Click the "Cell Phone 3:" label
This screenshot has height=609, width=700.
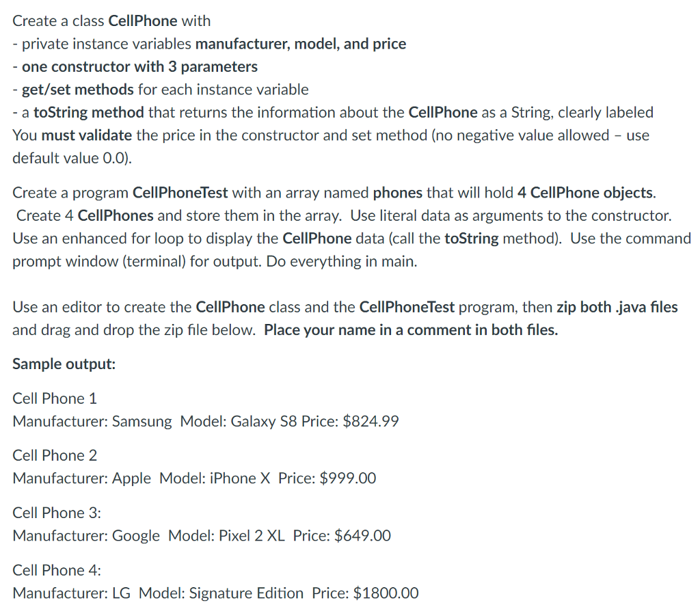pos(57,513)
